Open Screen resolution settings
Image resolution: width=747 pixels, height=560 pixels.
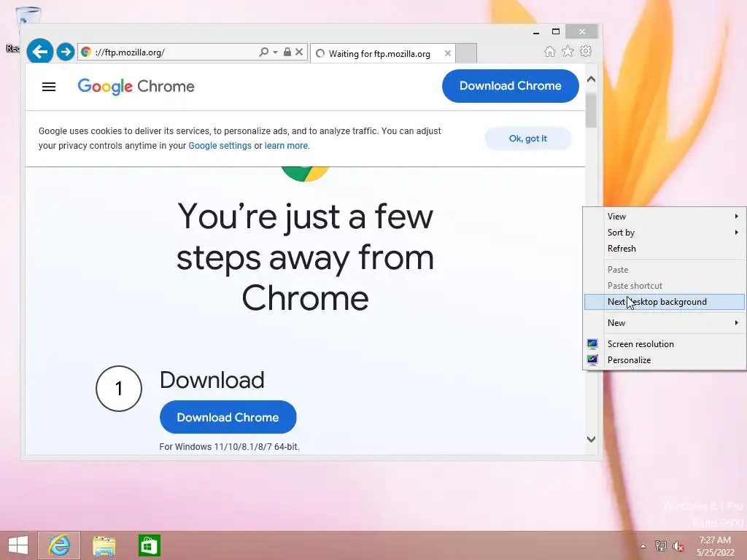[x=665, y=344]
